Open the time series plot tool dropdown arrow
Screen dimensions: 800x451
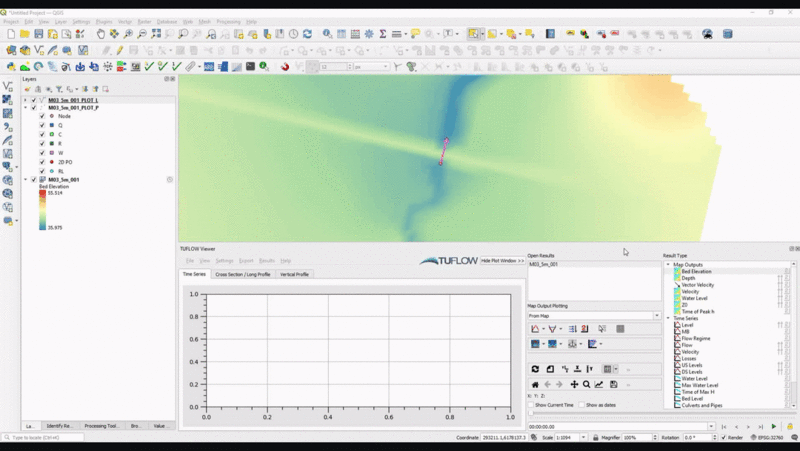point(543,330)
